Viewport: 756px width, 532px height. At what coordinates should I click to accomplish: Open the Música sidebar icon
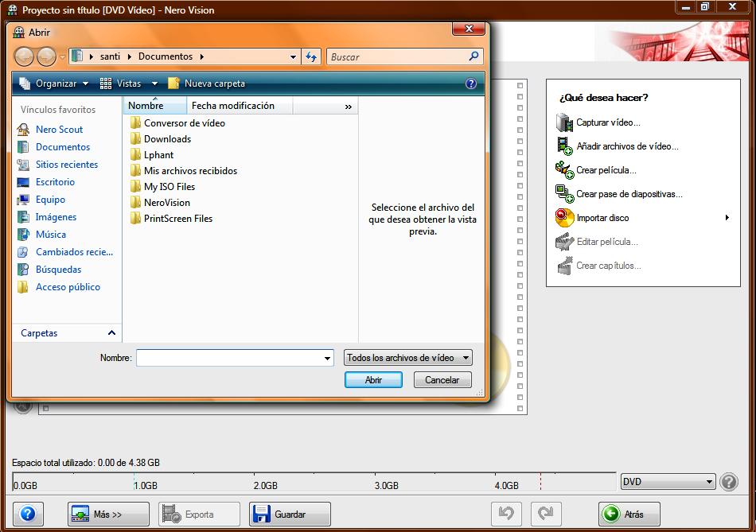point(22,235)
